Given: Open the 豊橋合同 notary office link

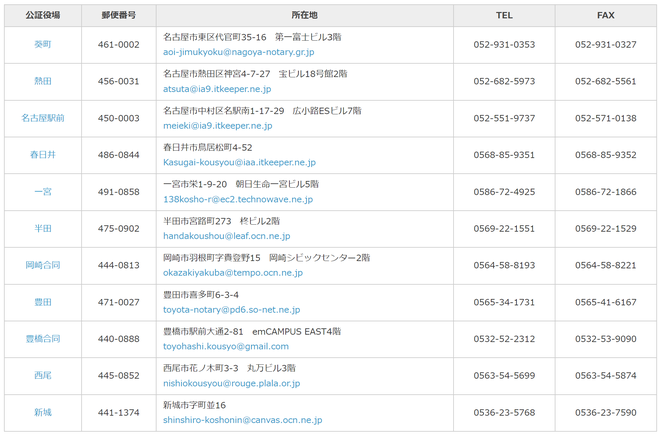Looking at the screenshot, I should pos(43,339).
